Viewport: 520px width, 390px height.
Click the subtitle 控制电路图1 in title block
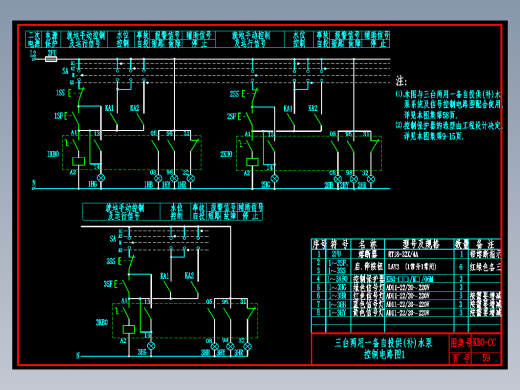click(384, 354)
